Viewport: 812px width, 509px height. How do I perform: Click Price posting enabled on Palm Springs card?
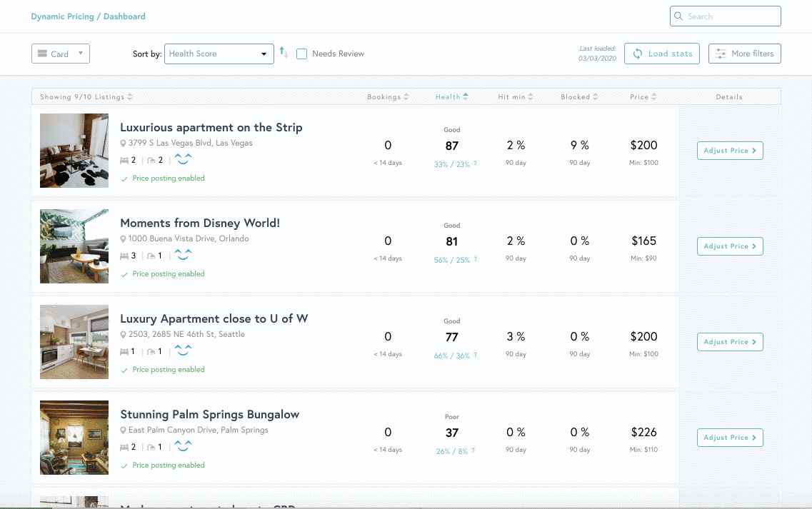pos(169,465)
